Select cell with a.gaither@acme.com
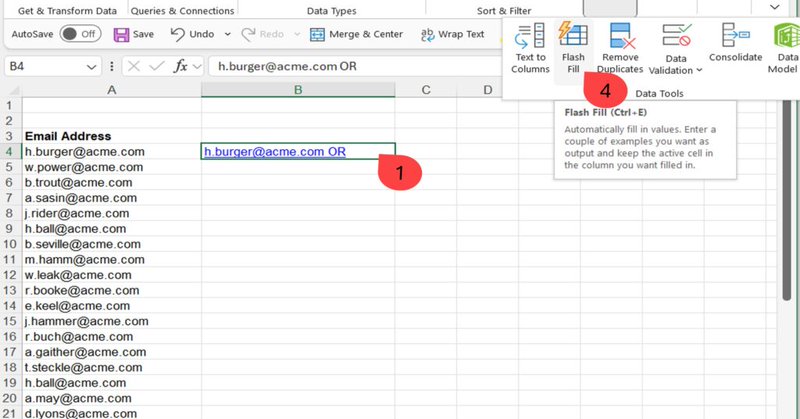 [x=112, y=352]
